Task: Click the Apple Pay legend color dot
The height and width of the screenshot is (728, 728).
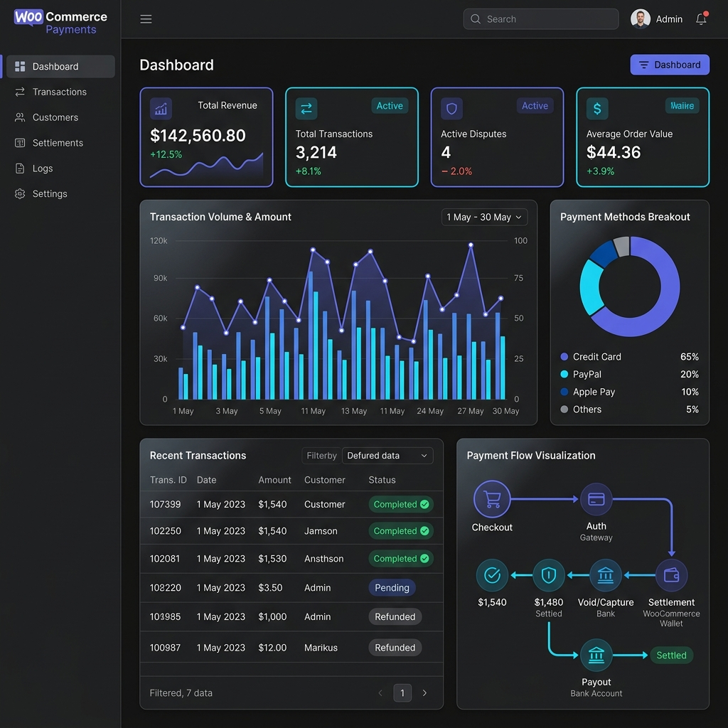Action: (x=564, y=392)
